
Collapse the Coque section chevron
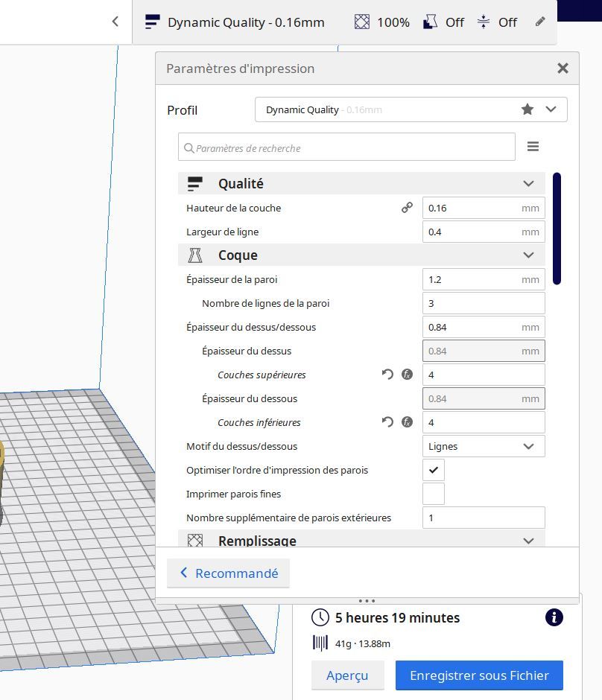pyautogui.click(x=528, y=255)
